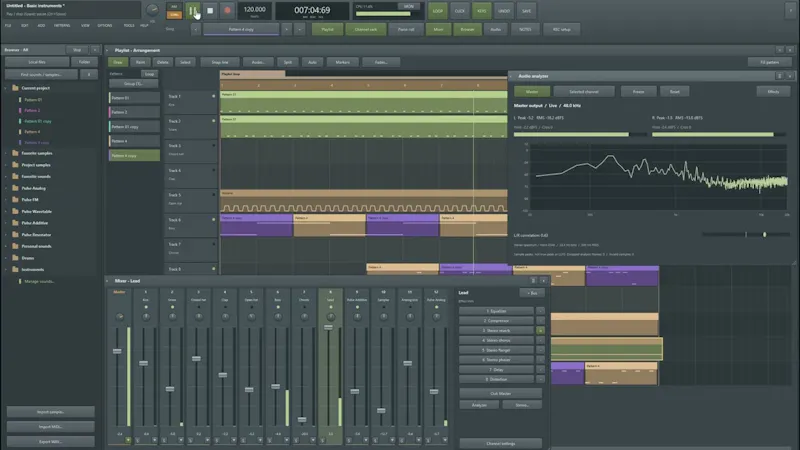Open pattern selector dropdown Pattern 4 copy
The image size is (800, 450).
pos(241,30)
